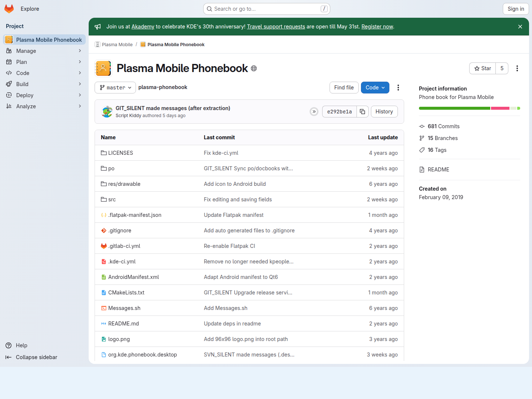The image size is (532, 399).
Task: Open Travel support requests link
Action: tap(276, 27)
